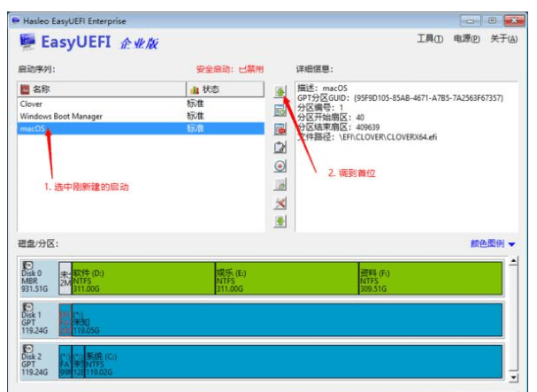Select the 系统 (C:) partition on Disk 2
Image resolution: width=537 pixels, height=392 pixels.
(293, 362)
